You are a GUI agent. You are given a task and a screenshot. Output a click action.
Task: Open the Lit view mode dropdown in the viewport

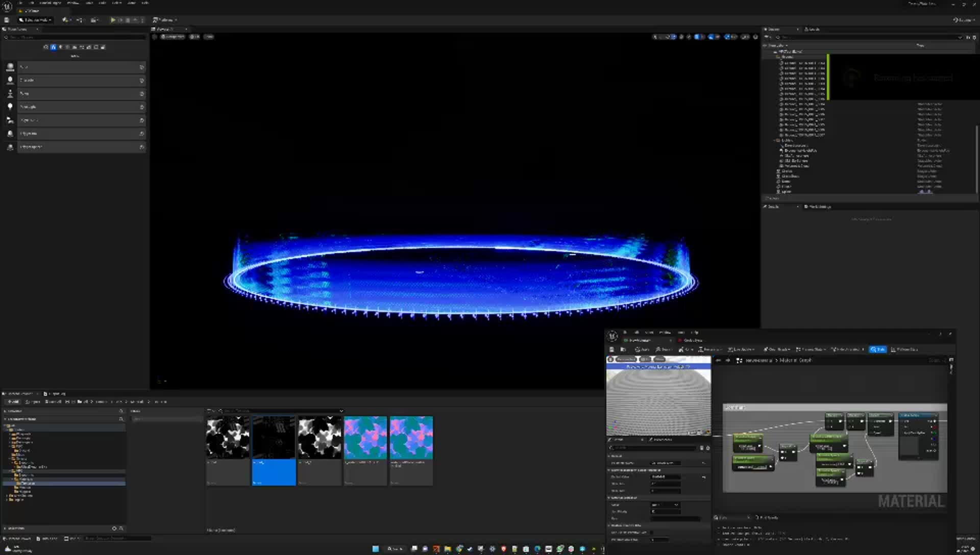195,36
